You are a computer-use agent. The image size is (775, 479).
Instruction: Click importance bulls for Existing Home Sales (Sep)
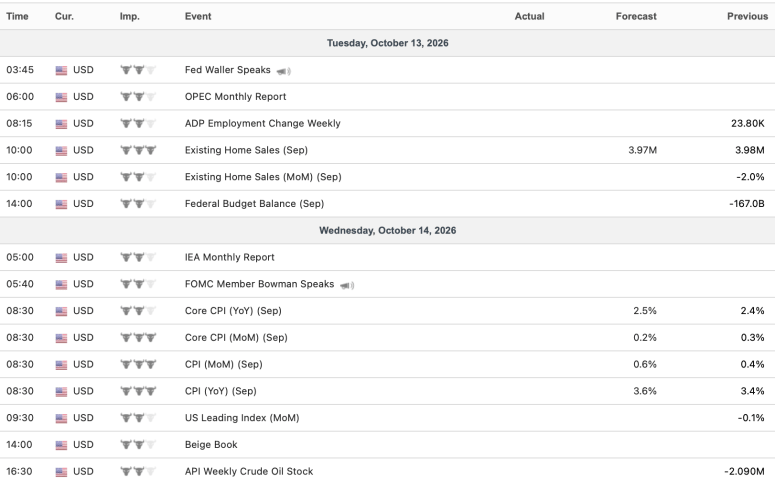point(138,150)
